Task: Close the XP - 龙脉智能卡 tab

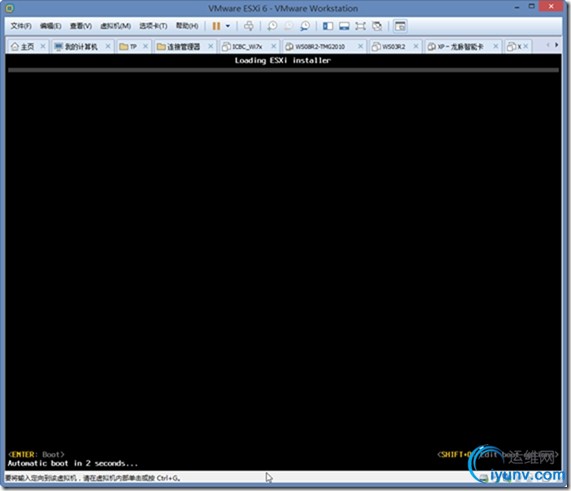Action: [x=495, y=46]
